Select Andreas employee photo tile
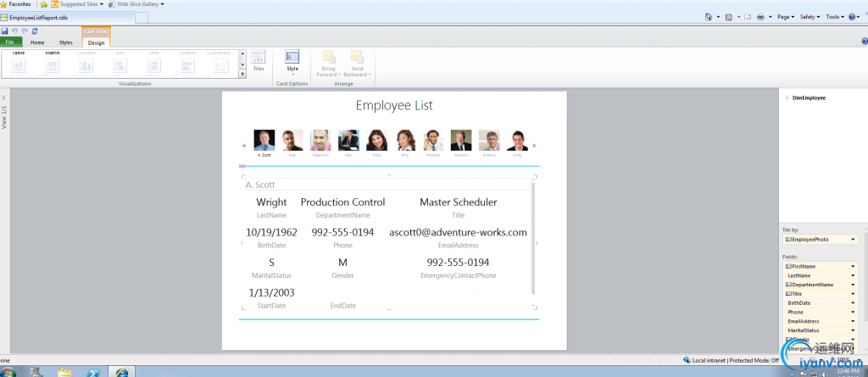Viewport: 868px width, 377px height. 433,140
